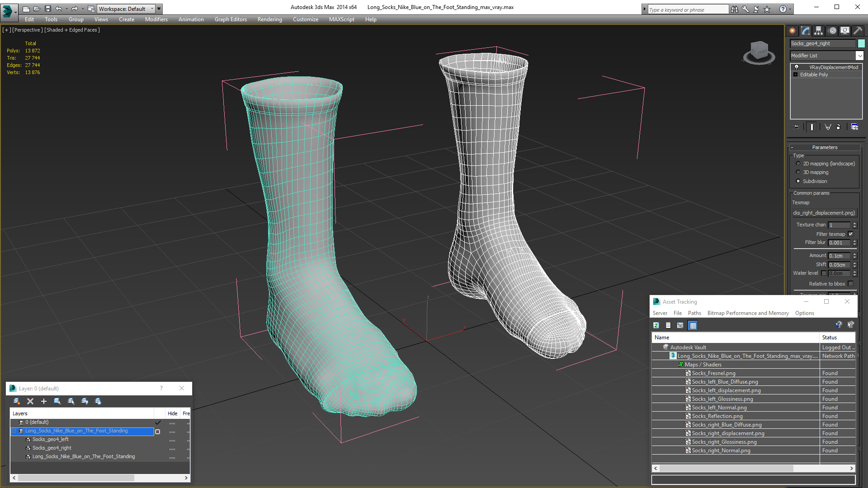Click Perspective viewport label

28,30
